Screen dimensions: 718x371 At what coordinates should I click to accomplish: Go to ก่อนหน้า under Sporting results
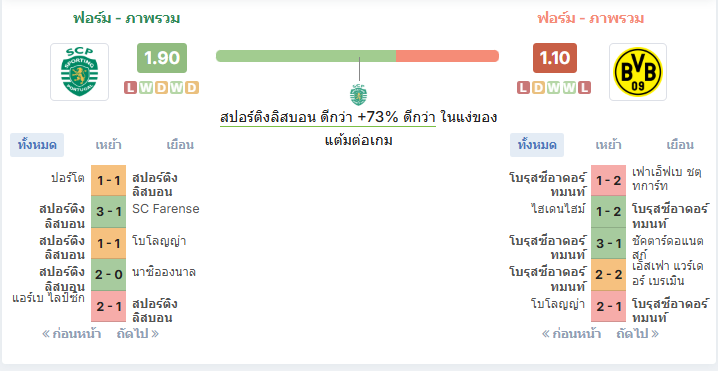point(71,334)
